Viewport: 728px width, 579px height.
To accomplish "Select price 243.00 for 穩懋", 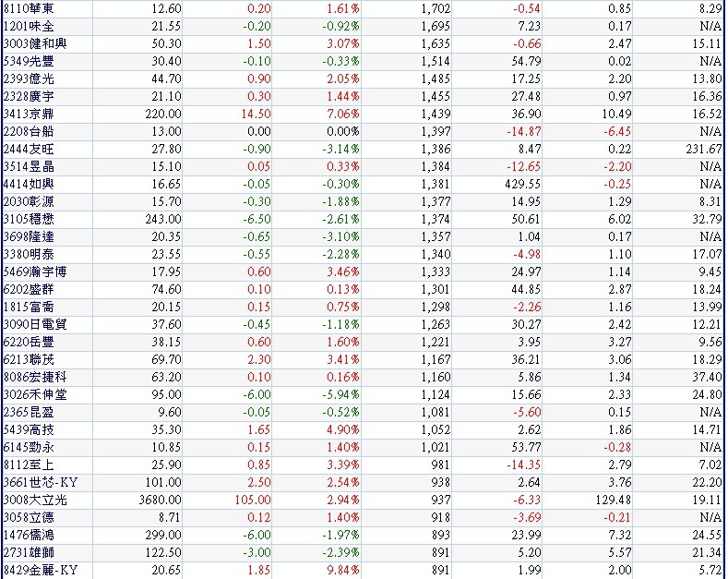I will pos(163,220).
